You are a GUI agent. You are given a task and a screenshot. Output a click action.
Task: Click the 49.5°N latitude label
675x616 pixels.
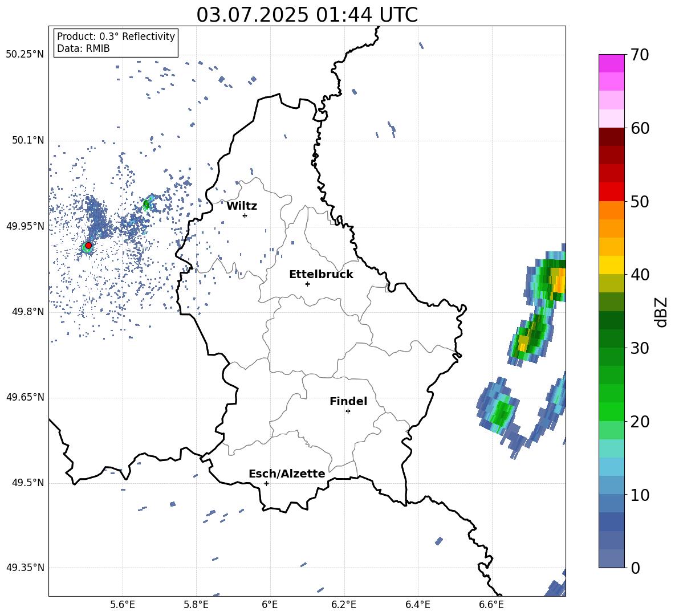[28, 483]
